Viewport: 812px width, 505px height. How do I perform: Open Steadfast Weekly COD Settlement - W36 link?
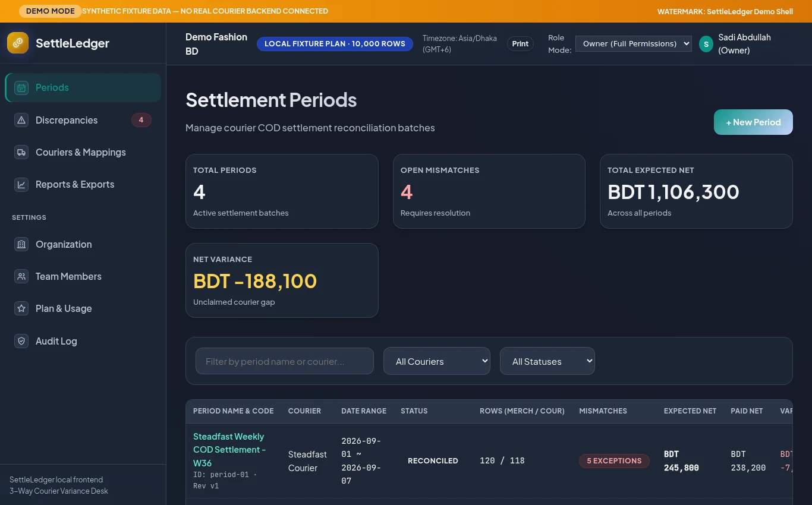coord(229,450)
